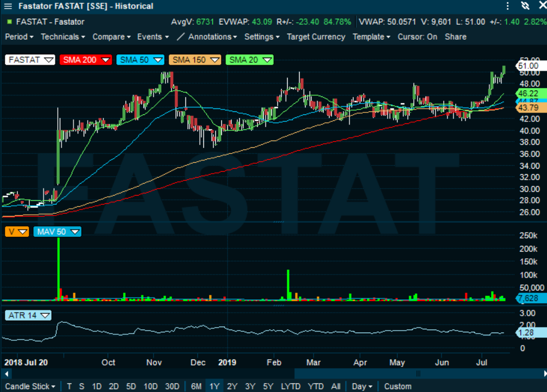Expand the orange SMA 150 indicator dropdown
The height and width of the screenshot is (392, 547).
pyautogui.click(x=195, y=60)
